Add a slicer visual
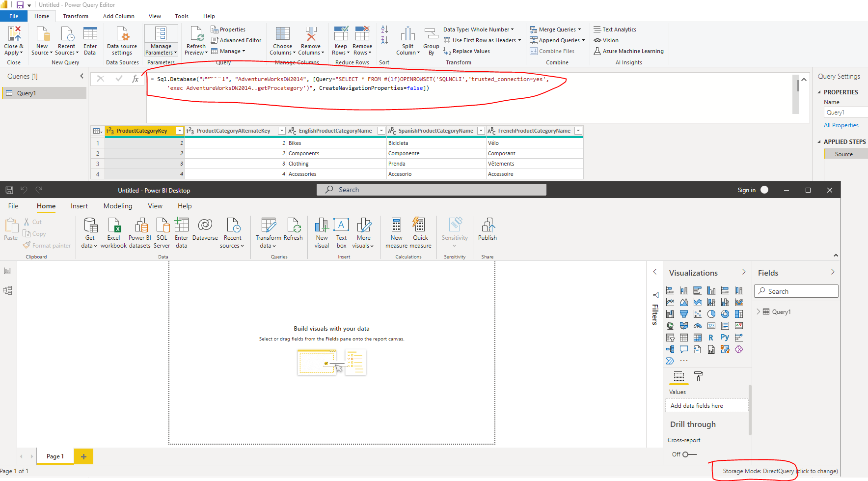This screenshot has height=481, width=868. coord(670,338)
